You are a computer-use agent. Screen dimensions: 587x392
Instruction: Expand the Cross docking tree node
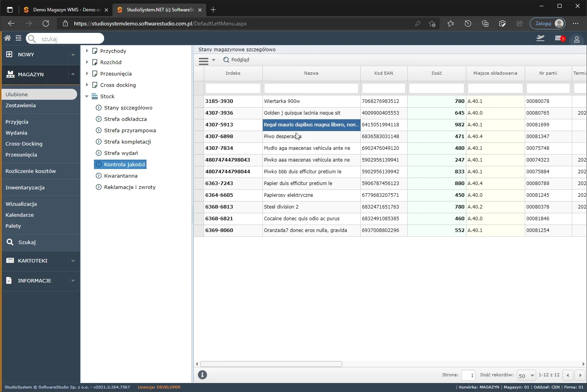(x=87, y=85)
